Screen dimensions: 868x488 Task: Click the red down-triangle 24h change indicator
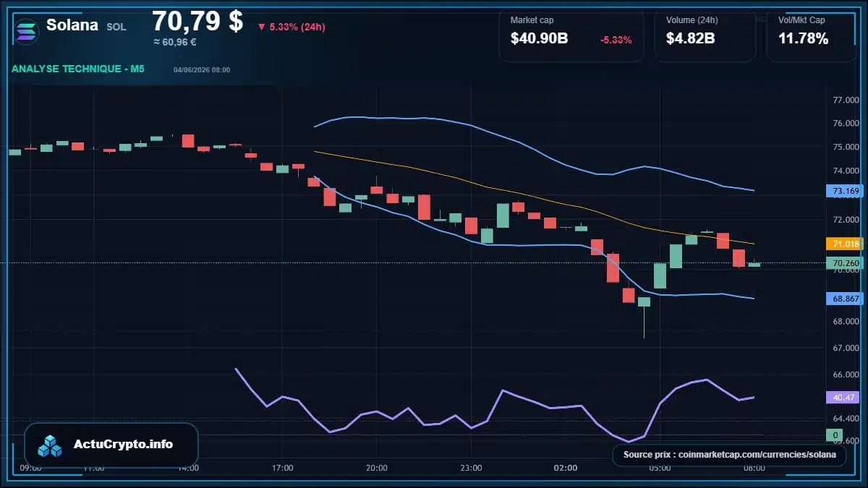click(261, 27)
